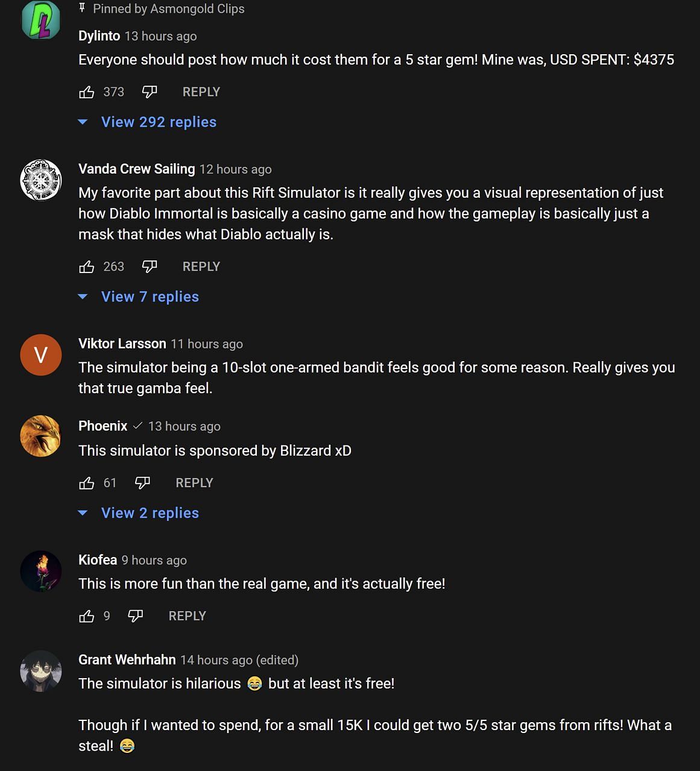Dislike Phoenix's comment about Blizzard
This screenshot has width=700, height=771.
[x=142, y=483]
